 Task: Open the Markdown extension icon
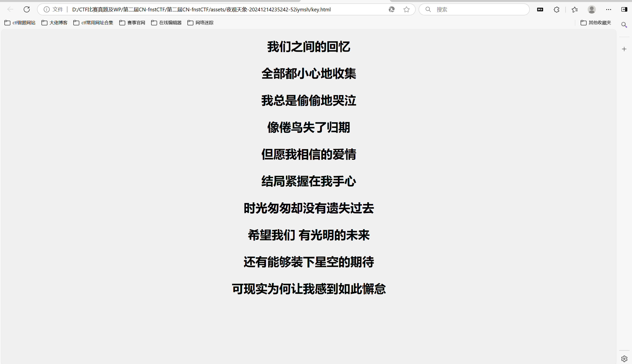(540, 9)
